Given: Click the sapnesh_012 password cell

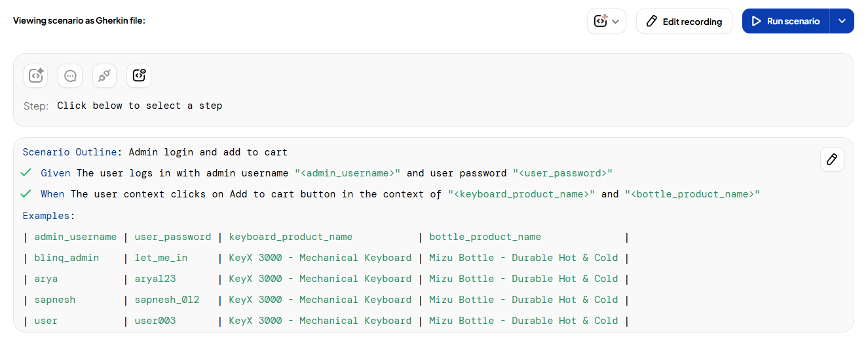Looking at the screenshot, I should click(x=167, y=300).
